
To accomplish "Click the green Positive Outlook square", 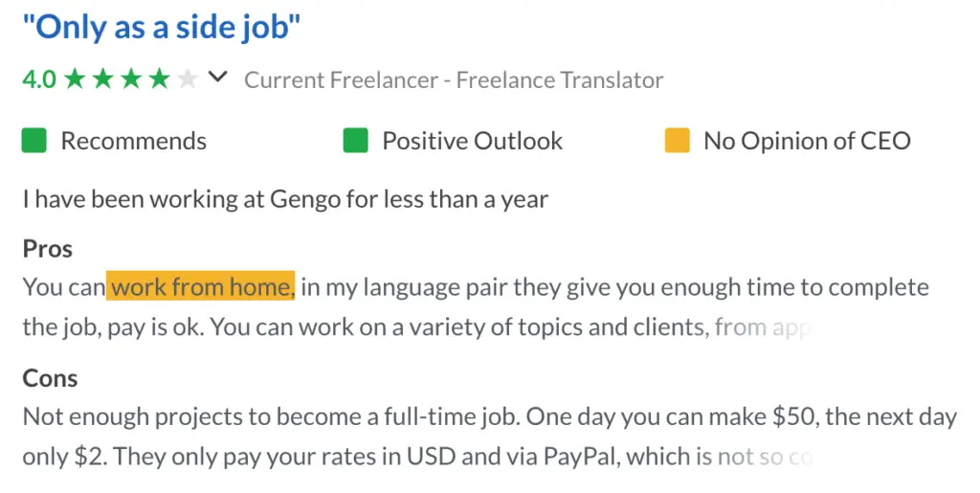I will coord(356,141).
